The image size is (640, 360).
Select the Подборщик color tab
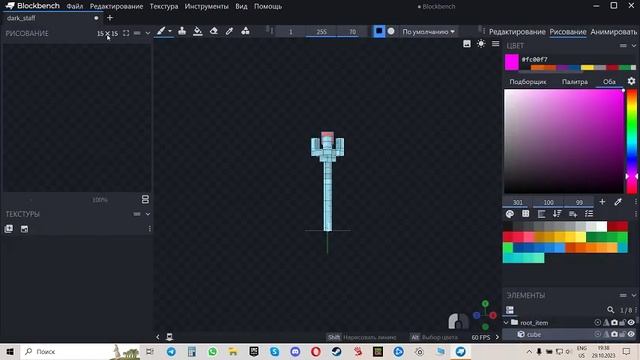pos(527,82)
